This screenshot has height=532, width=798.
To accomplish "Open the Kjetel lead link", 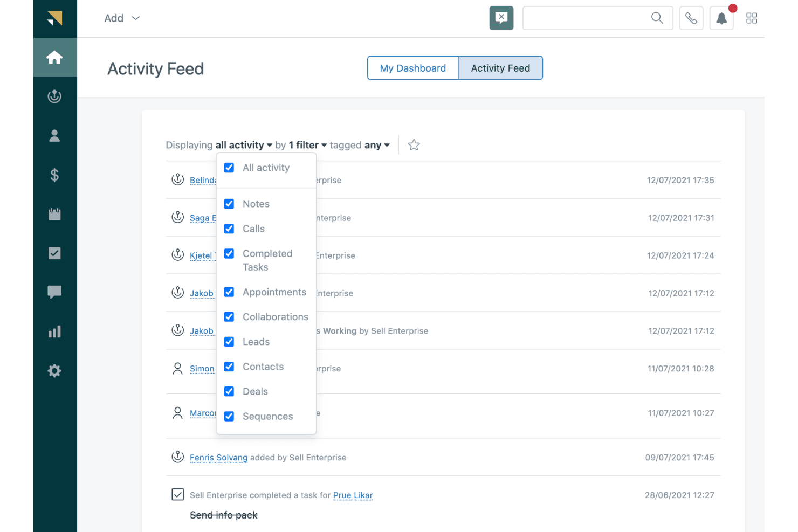I will click(x=203, y=255).
